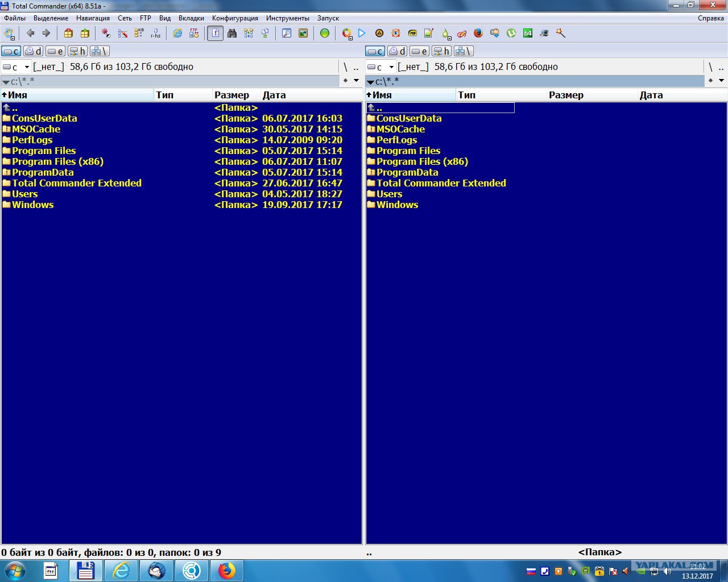This screenshot has width=728, height=582.
Task: Open FTP connection from the toolbar
Action: click(x=194, y=34)
